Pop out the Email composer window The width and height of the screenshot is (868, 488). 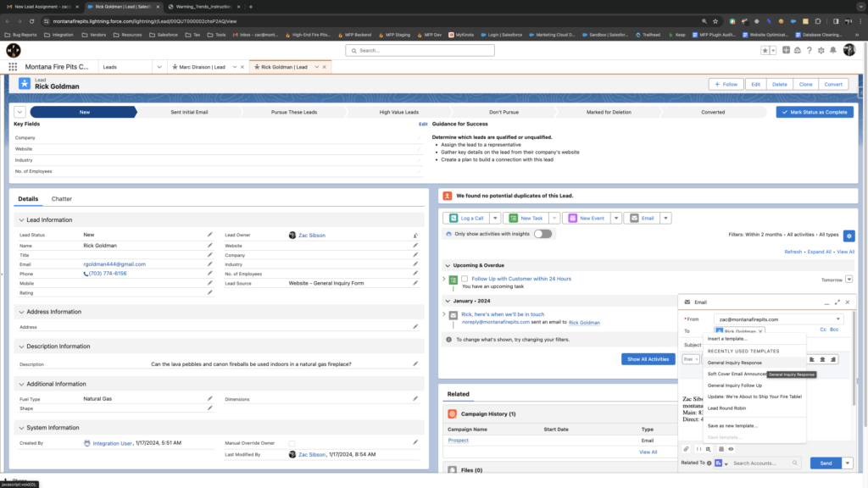837,302
